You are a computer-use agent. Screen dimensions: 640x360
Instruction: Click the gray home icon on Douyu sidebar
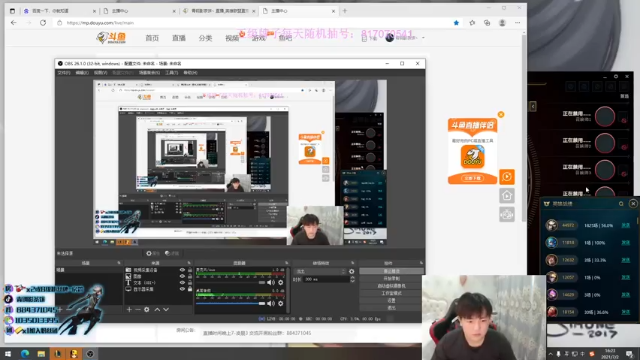pos(507,196)
